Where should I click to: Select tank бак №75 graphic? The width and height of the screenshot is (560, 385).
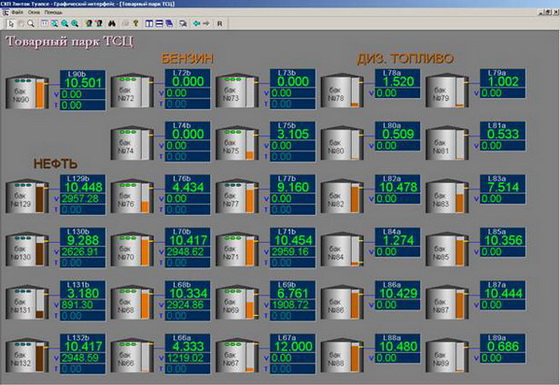pyautogui.click(x=237, y=143)
